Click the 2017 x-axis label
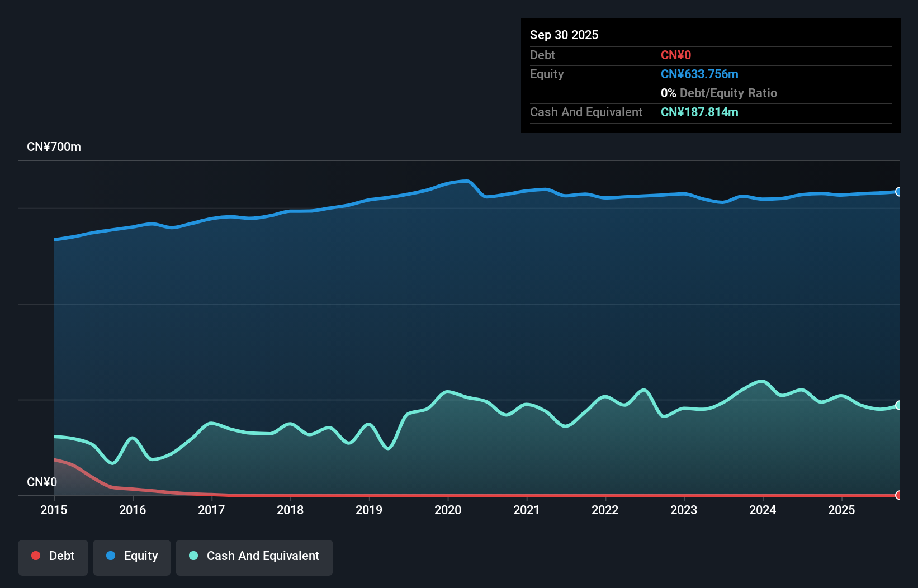918x588 pixels. pos(211,510)
